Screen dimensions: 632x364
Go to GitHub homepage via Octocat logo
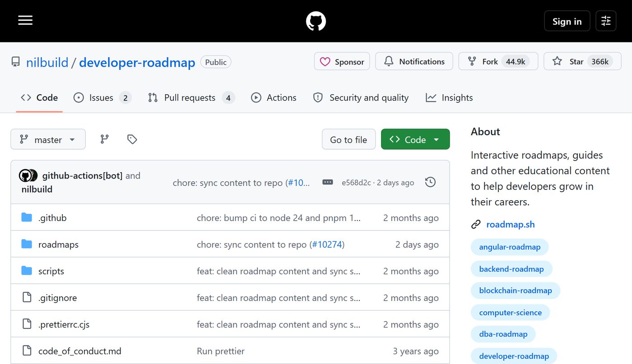point(316,21)
